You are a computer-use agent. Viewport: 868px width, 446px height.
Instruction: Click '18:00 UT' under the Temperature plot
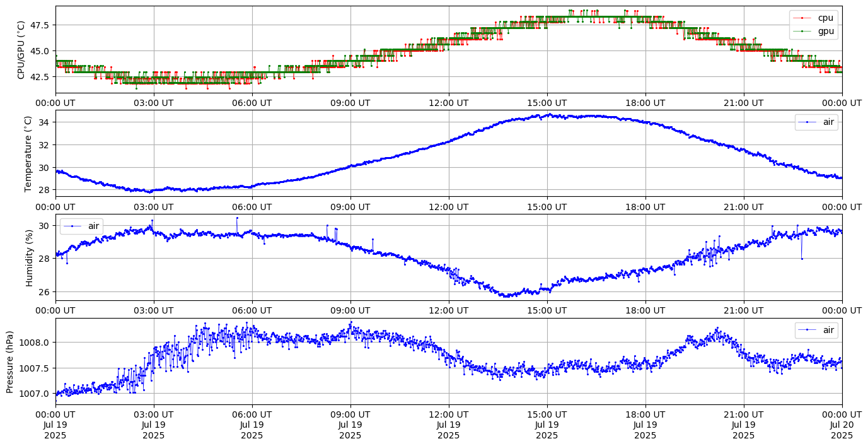(645, 206)
